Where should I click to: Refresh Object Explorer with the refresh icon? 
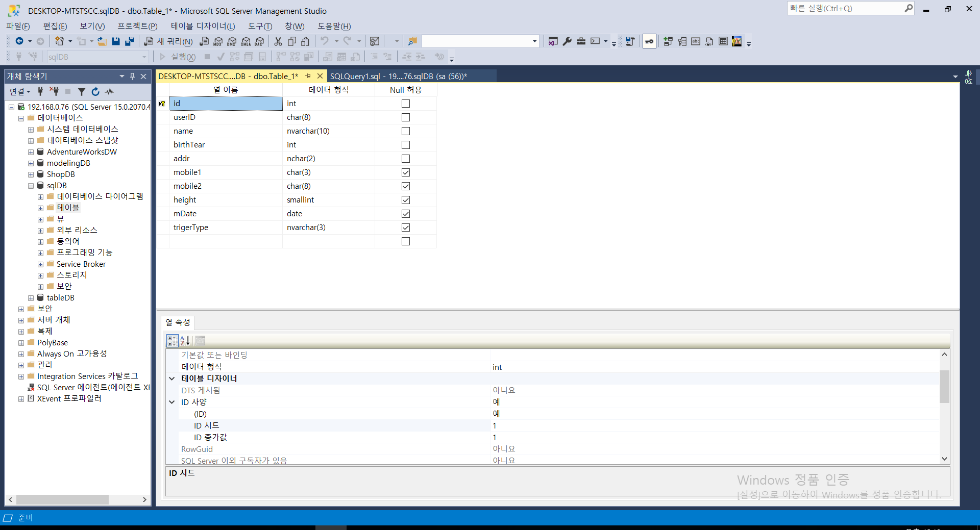pos(95,91)
